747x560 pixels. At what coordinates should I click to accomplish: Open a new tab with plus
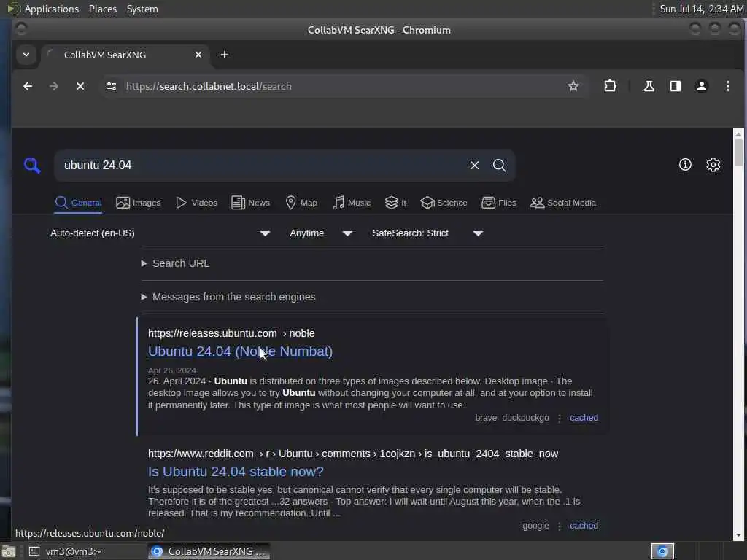pyautogui.click(x=225, y=55)
